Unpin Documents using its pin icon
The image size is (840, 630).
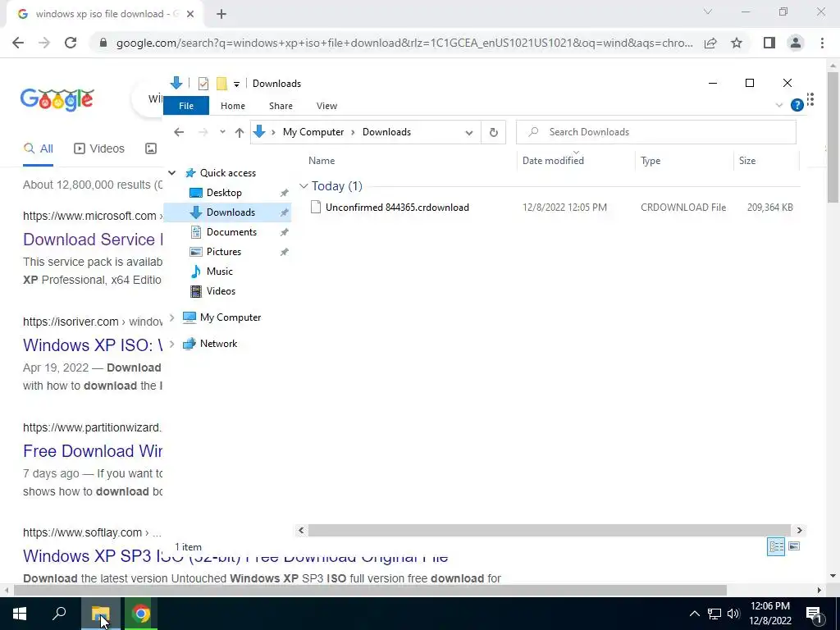click(x=285, y=232)
